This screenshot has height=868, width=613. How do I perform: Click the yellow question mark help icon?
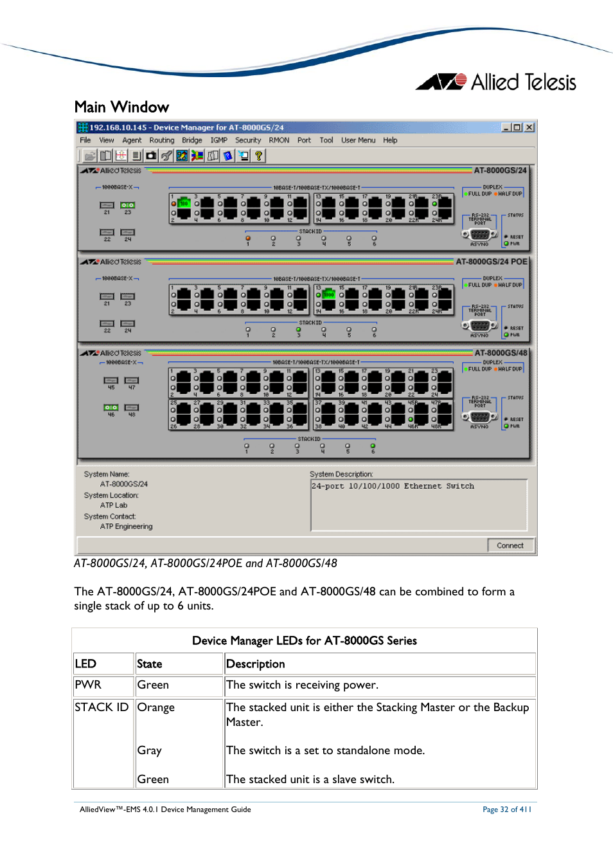pyautogui.click(x=259, y=156)
